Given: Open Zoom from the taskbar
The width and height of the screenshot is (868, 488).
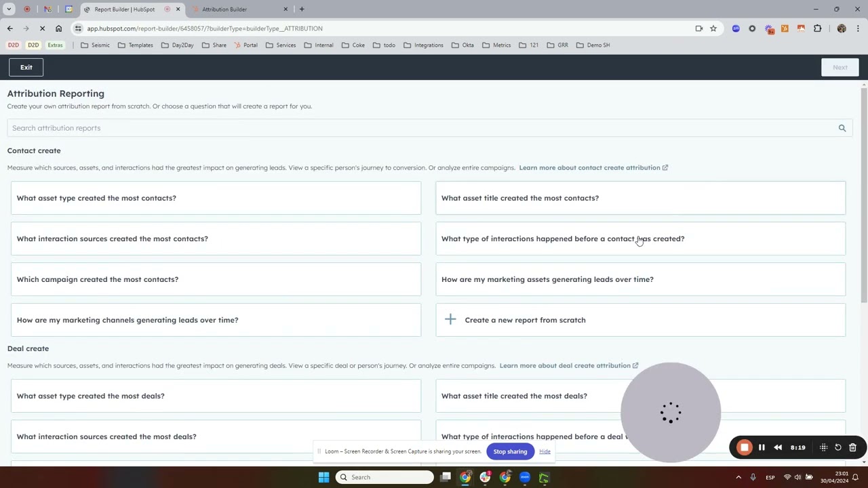Looking at the screenshot, I should coord(524,477).
